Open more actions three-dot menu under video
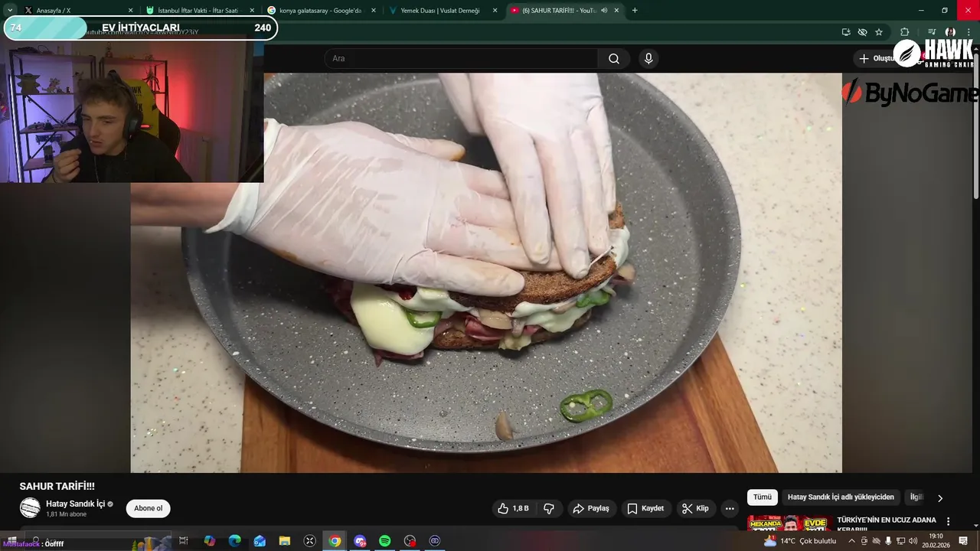The width and height of the screenshot is (980, 551). click(730, 508)
